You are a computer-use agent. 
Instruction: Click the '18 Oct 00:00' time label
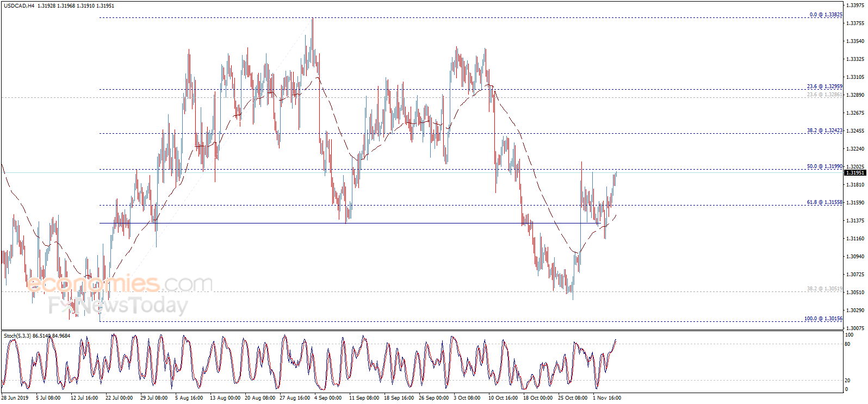[538, 398]
